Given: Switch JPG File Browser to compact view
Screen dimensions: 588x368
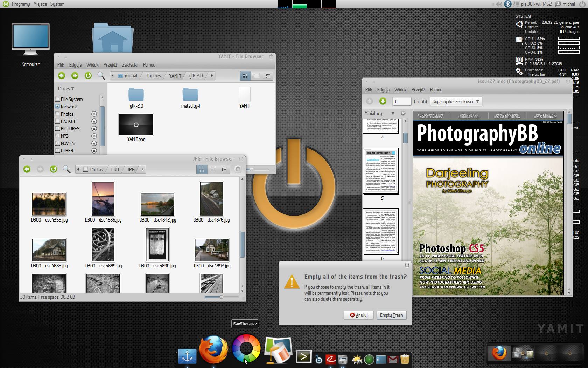Looking at the screenshot, I should [x=224, y=169].
